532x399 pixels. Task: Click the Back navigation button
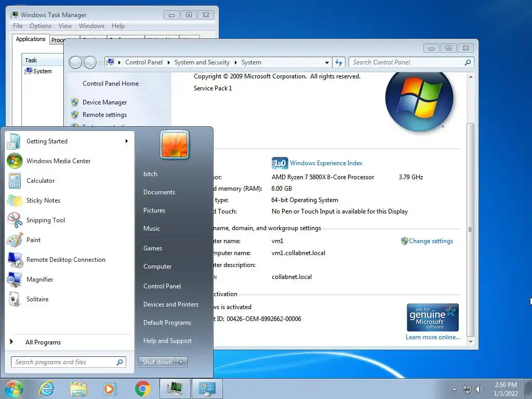click(76, 62)
